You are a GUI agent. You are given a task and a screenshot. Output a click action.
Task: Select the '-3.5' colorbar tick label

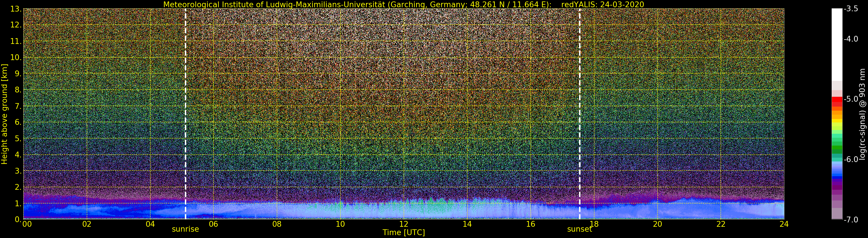coord(851,9)
